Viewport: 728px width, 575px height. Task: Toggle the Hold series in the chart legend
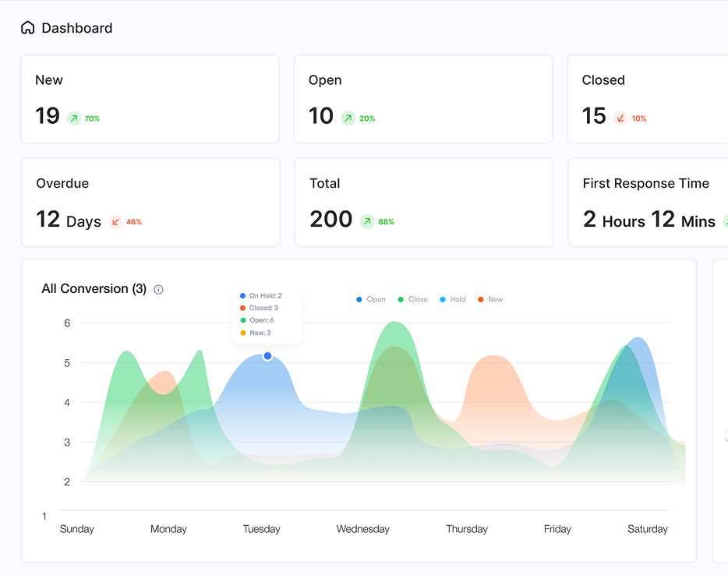(452, 299)
